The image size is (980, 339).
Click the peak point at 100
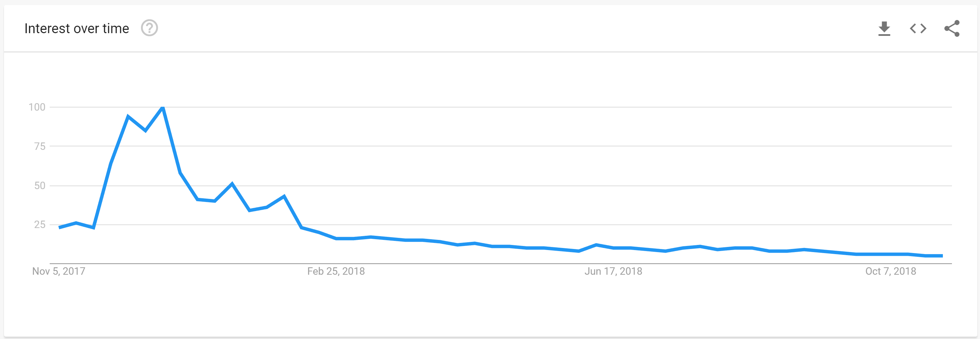coord(163,108)
